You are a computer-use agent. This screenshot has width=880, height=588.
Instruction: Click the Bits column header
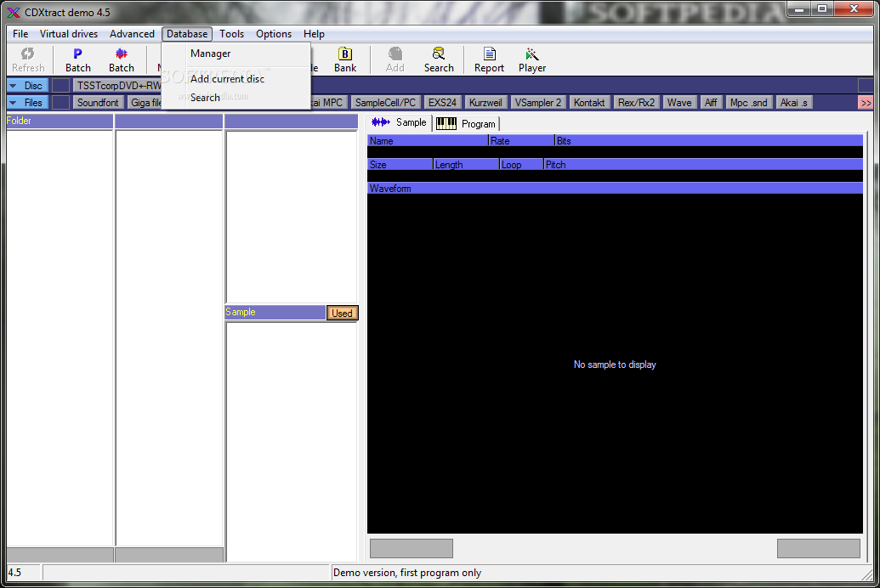709,141
